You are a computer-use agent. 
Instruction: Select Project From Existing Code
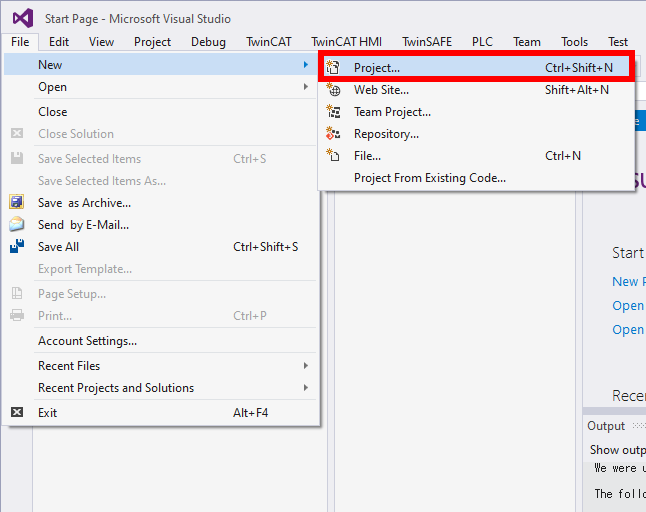tap(429, 178)
